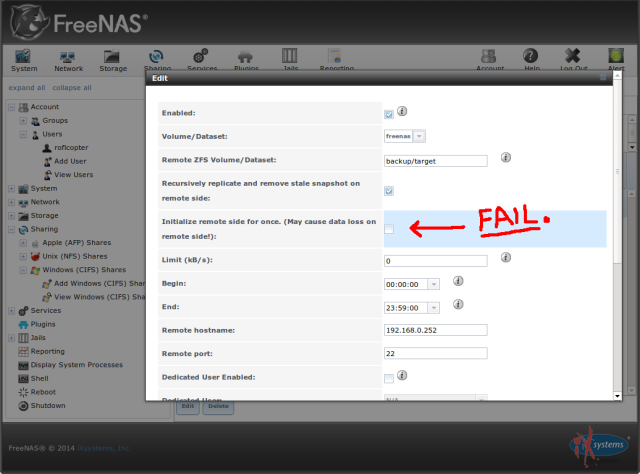This screenshot has height=474, width=640.
Task: Click info icon beside Remote ZFS Volume/Dataset
Action: 506,157
